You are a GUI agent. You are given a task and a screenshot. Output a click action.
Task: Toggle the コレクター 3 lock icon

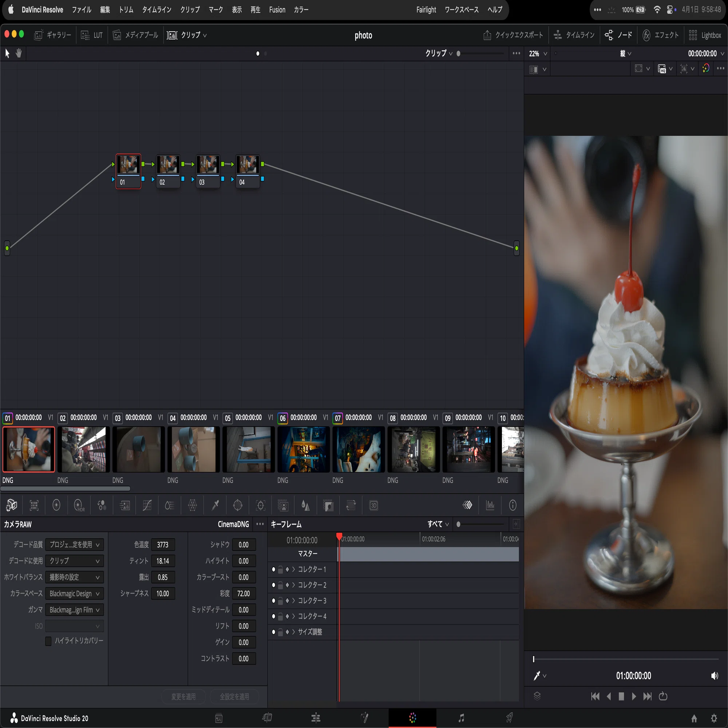280,601
